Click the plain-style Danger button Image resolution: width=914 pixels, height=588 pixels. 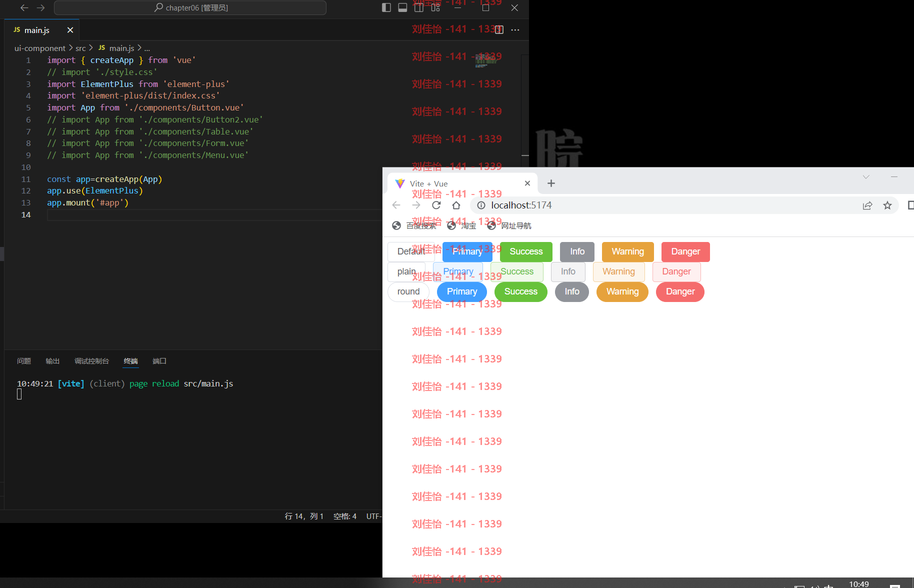(676, 271)
